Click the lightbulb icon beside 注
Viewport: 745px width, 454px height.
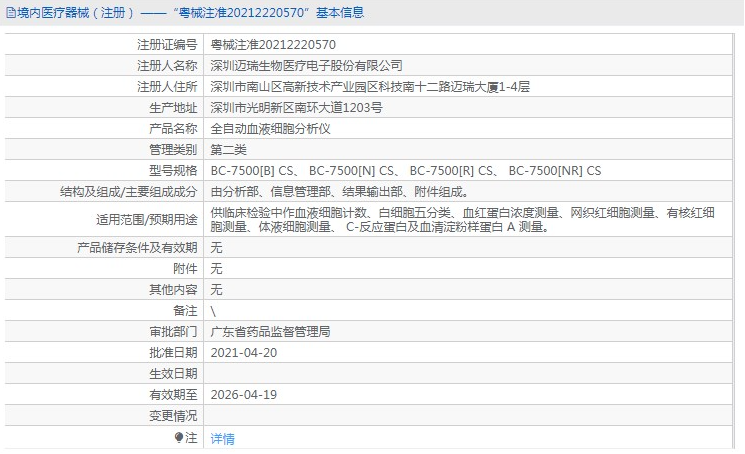[179, 437]
